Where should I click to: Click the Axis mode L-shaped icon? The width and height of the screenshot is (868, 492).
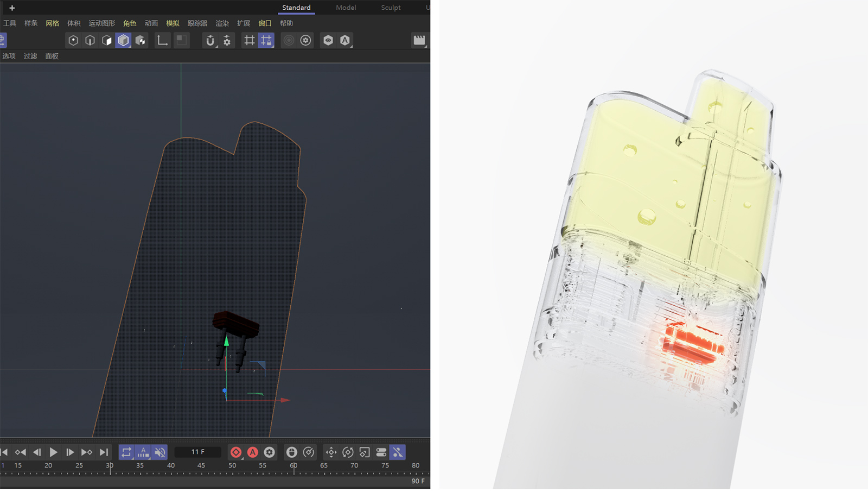[x=162, y=40]
